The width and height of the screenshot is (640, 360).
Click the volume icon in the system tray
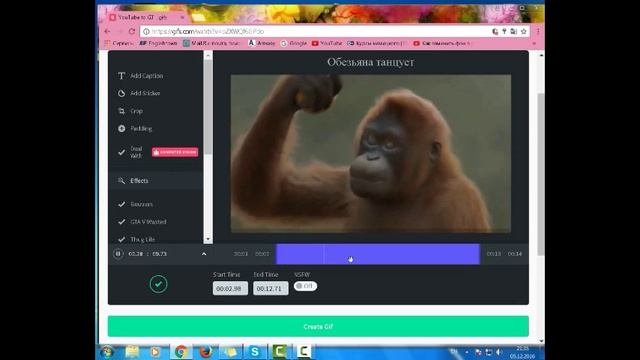498,352
